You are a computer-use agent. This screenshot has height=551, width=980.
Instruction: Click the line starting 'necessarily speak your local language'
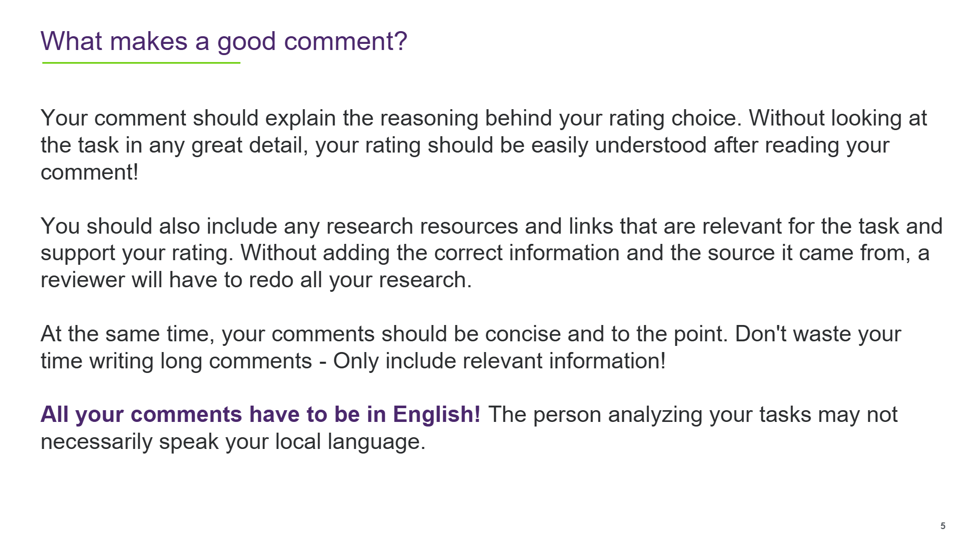click(x=233, y=442)
